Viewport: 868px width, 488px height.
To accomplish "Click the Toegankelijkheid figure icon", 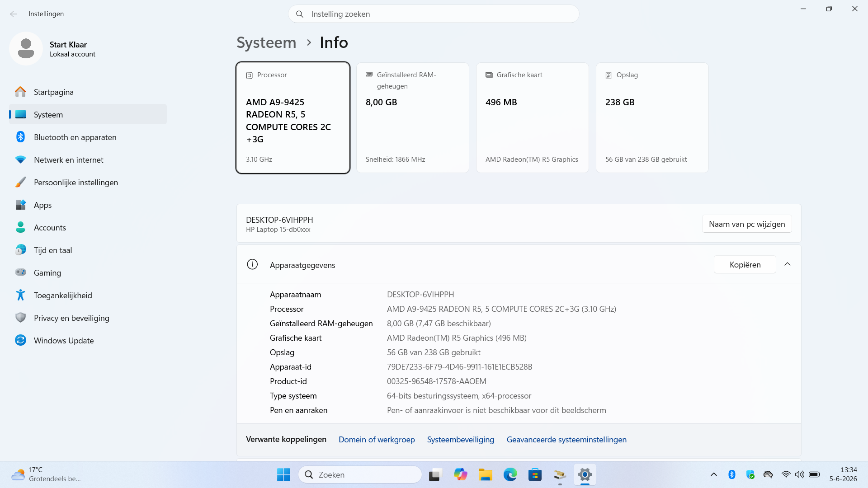I will tap(20, 295).
